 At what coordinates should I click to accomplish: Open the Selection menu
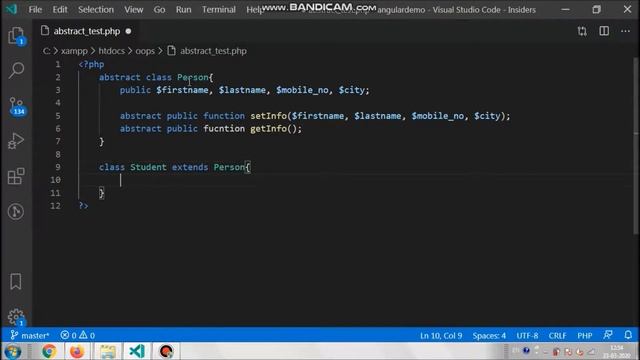point(96,9)
